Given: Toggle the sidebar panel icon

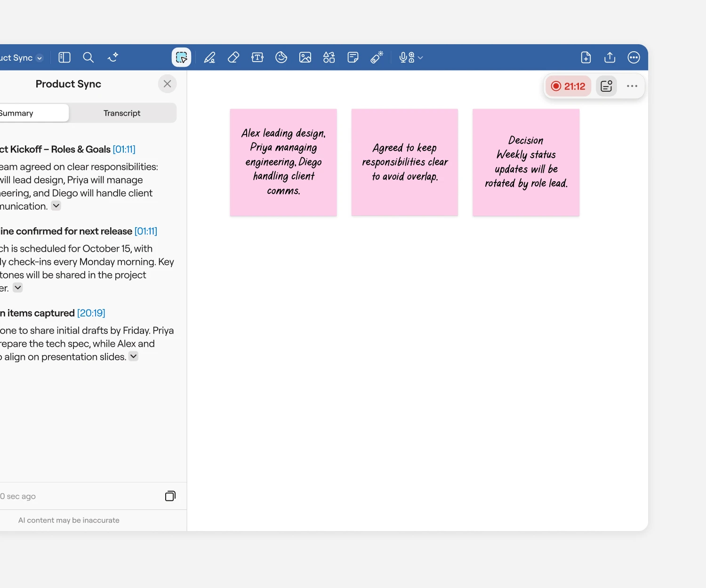Looking at the screenshot, I should [x=64, y=57].
